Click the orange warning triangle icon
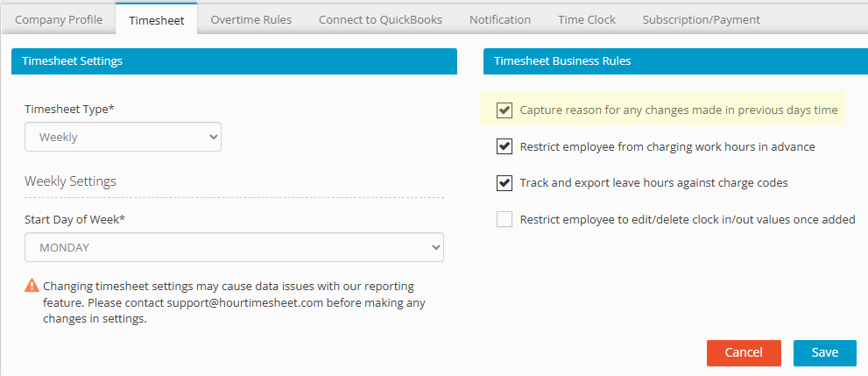The width and height of the screenshot is (868, 376). (32, 287)
